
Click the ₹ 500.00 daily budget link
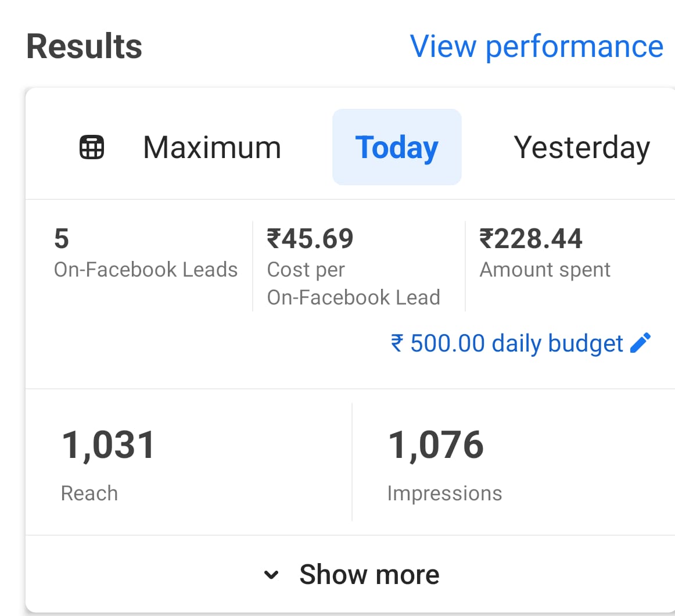coord(507,343)
